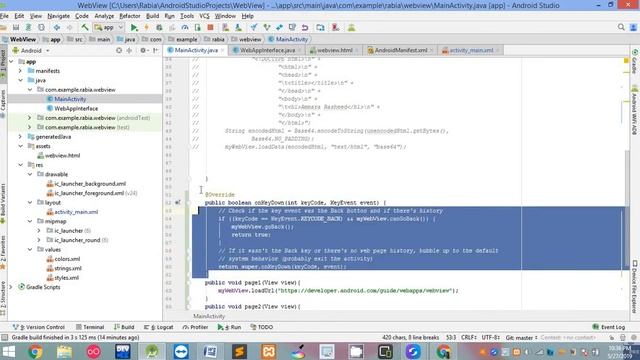The image size is (640, 360).
Task: Open Chrome from the taskbar
Action: pos(35,351)
